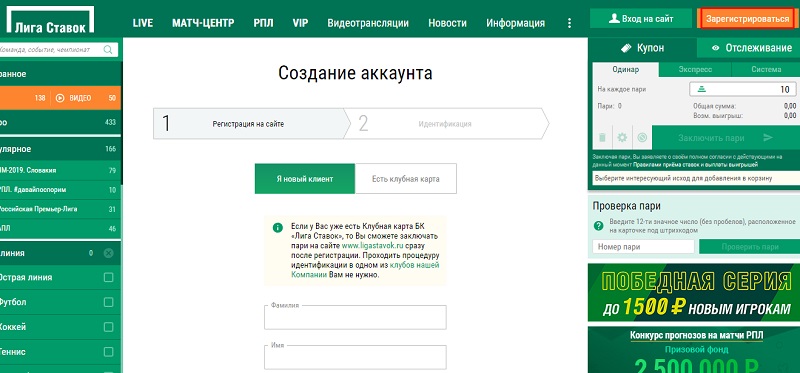This screenshot has width=800, height=373.
Task: Click the Номер пари input field
Action: coord(643,247)
